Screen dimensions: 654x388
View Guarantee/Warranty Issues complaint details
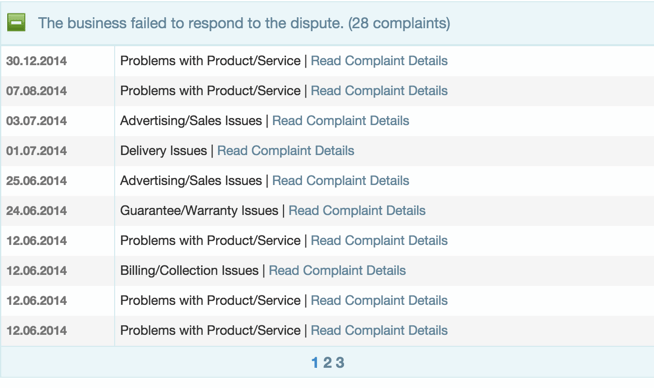(357, 211)
